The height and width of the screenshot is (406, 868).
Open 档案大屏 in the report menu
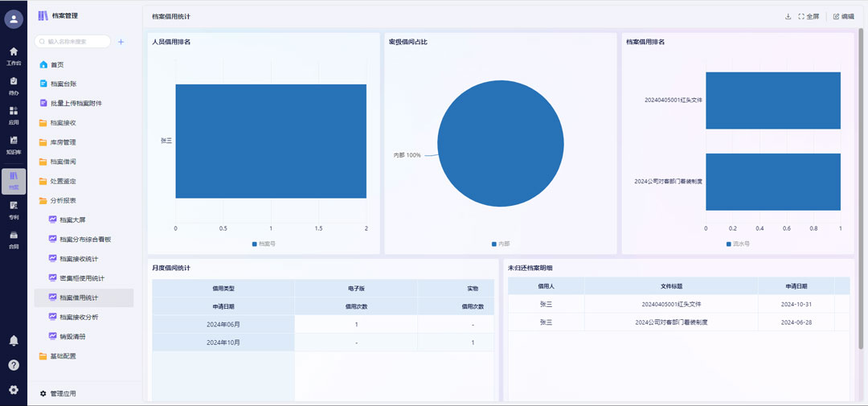click(72, 219)
